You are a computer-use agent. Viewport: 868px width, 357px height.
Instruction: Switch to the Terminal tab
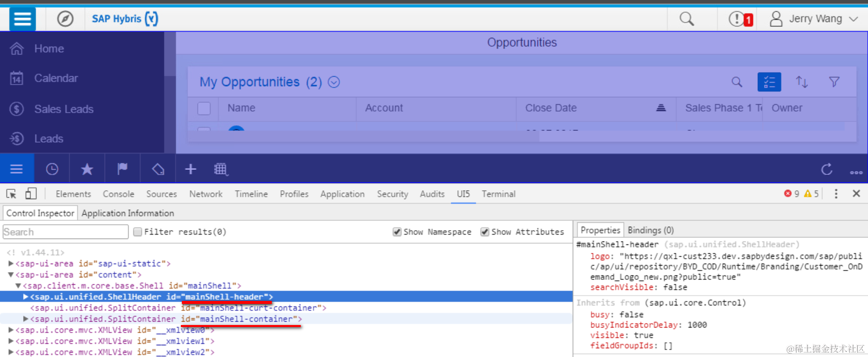(x=498, y=194)
